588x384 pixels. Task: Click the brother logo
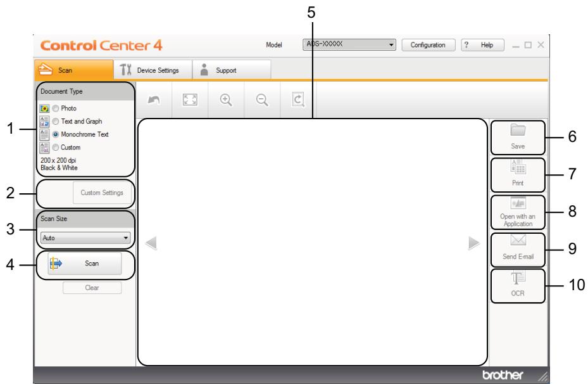click(503, 375)
